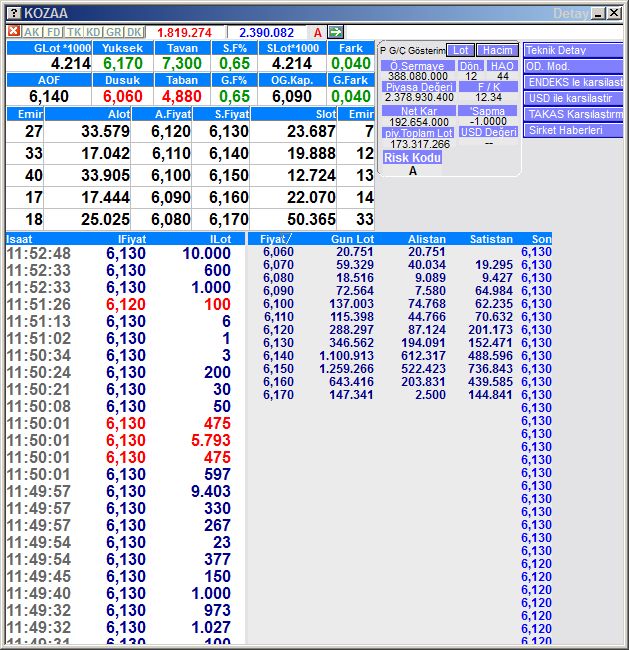This screenshot has height=650, width=629.
Task: Click the Piyasa Değeri header
Action: 419,87
